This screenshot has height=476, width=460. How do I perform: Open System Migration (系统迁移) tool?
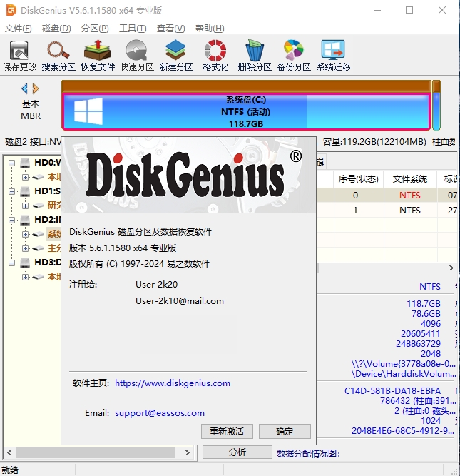pos(333,55)
